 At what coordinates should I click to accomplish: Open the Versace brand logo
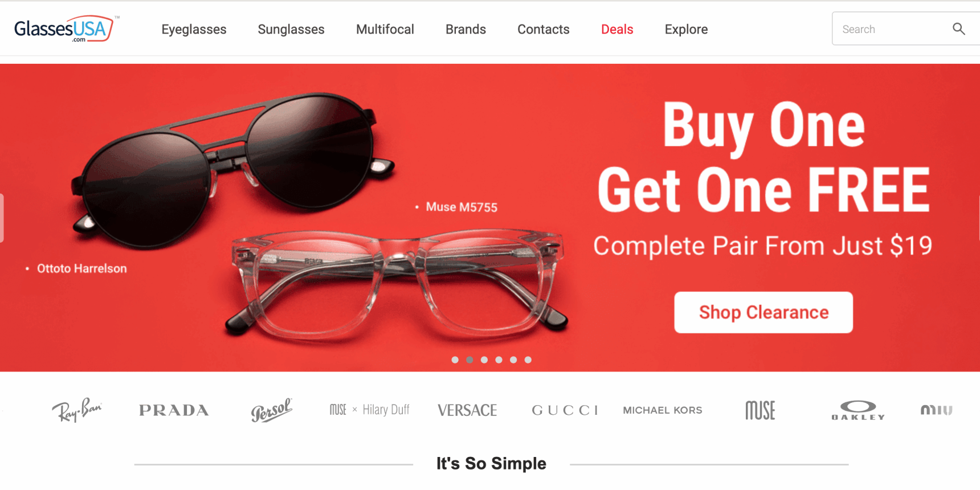pyautogui.click(x=467, y=410)
